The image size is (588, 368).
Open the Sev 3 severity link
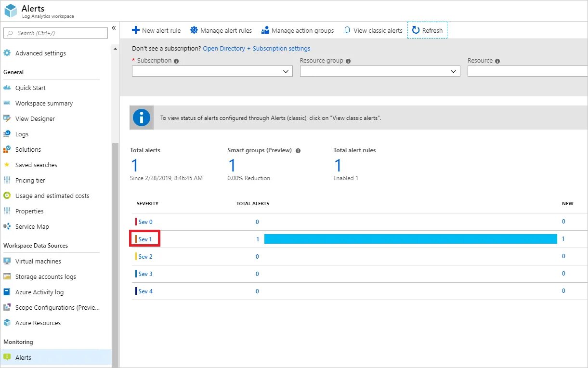click(x=145, y=274)
